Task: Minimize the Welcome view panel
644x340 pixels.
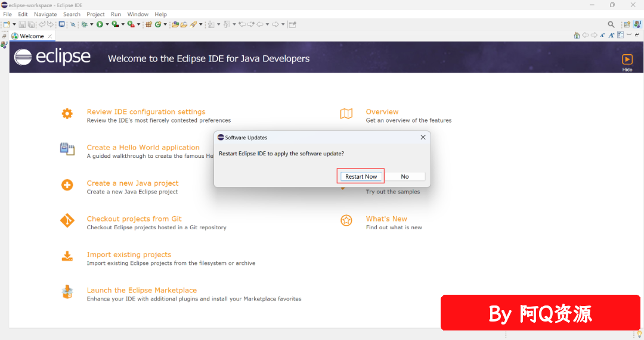Action: click(629, 35)
